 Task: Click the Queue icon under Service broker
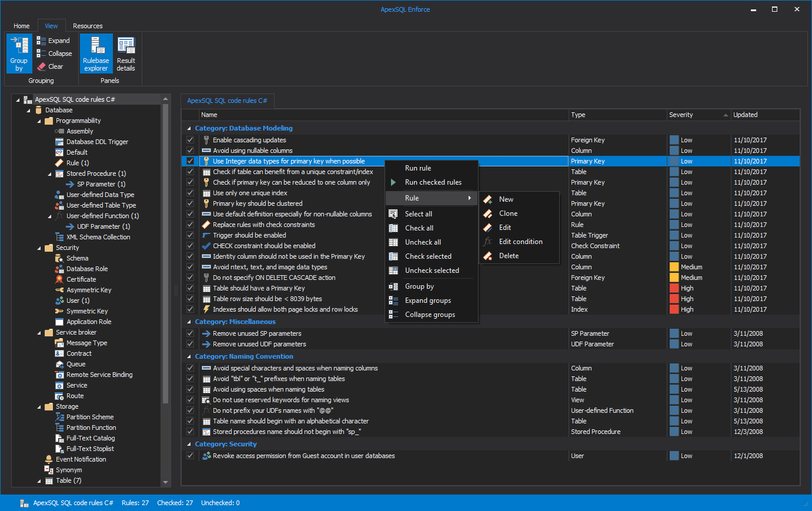click(59, 364)
